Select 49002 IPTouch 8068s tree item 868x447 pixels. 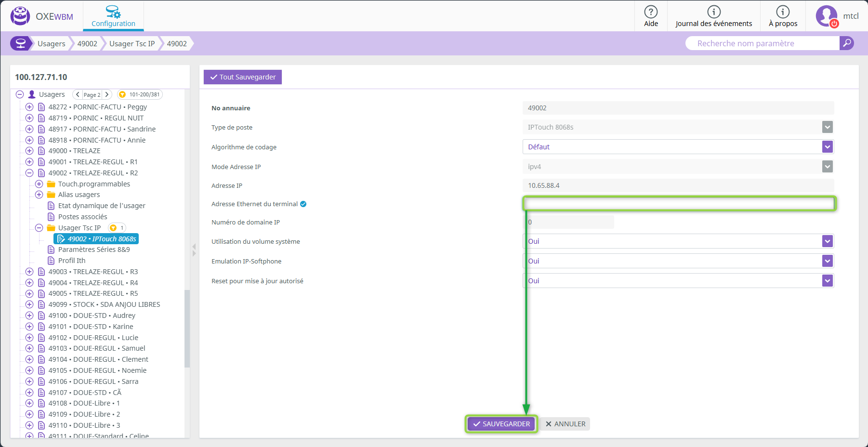point(96,239)
